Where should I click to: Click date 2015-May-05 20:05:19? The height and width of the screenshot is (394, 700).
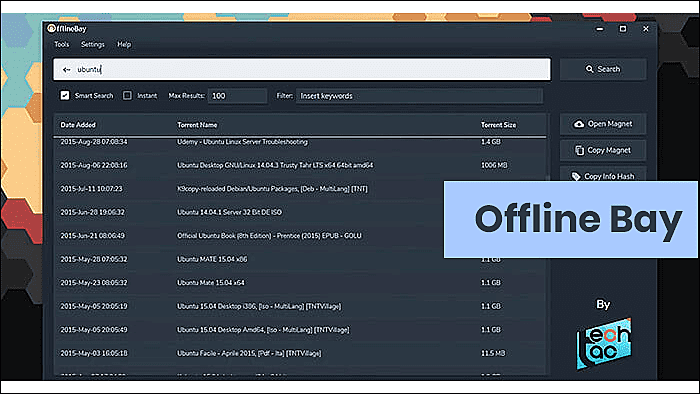point(94,307)
